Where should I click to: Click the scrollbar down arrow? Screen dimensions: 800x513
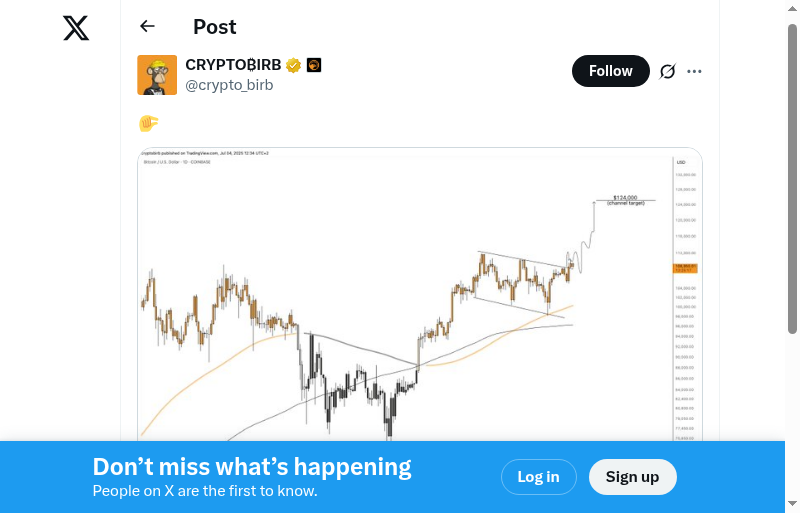tap(792, 504)
